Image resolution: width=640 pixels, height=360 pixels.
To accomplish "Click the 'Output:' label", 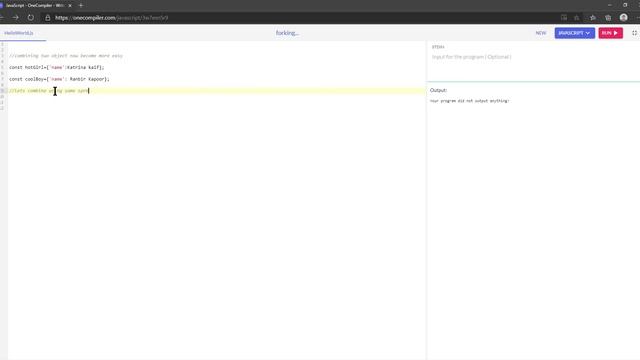I will point(438,90).
